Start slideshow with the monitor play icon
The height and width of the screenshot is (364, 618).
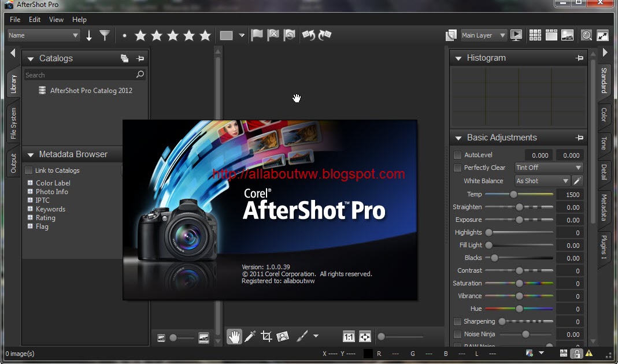[x=516, y=35]
